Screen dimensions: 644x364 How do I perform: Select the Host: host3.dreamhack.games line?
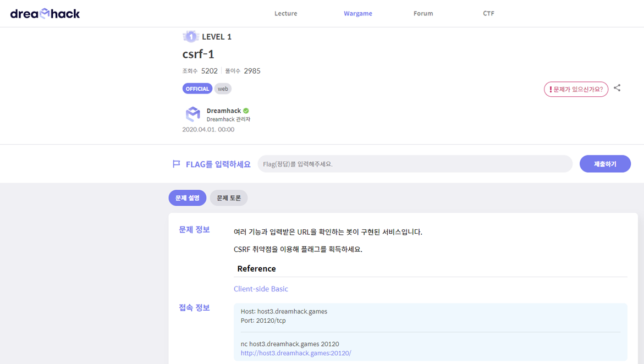click(x=284, y=311)
